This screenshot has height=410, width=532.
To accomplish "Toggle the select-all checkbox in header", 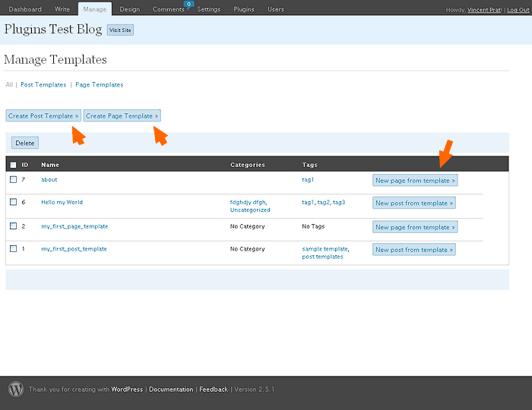I will coord(13,165).
